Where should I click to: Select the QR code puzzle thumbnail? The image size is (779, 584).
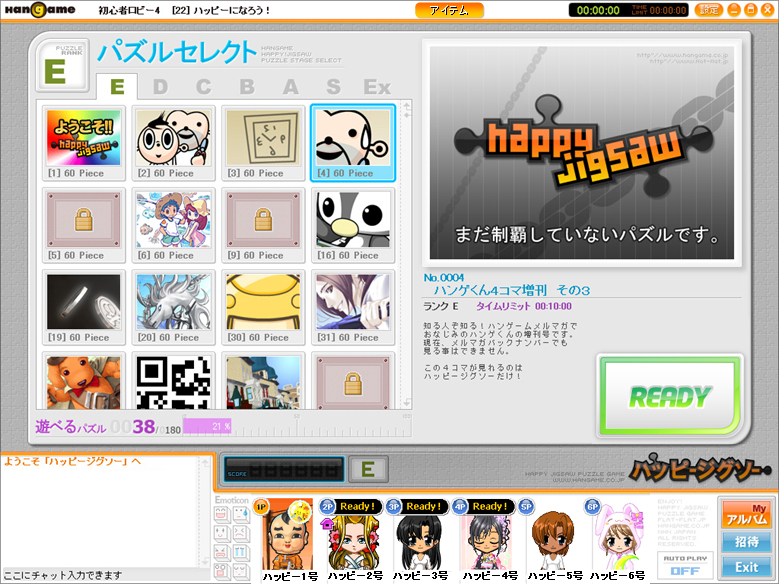[173, 381]
